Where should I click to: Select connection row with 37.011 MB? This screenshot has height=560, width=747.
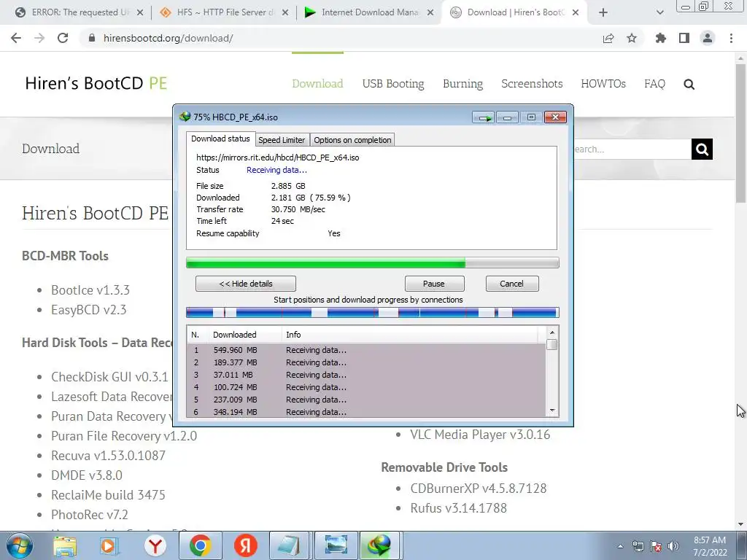(x=366, y=375)
